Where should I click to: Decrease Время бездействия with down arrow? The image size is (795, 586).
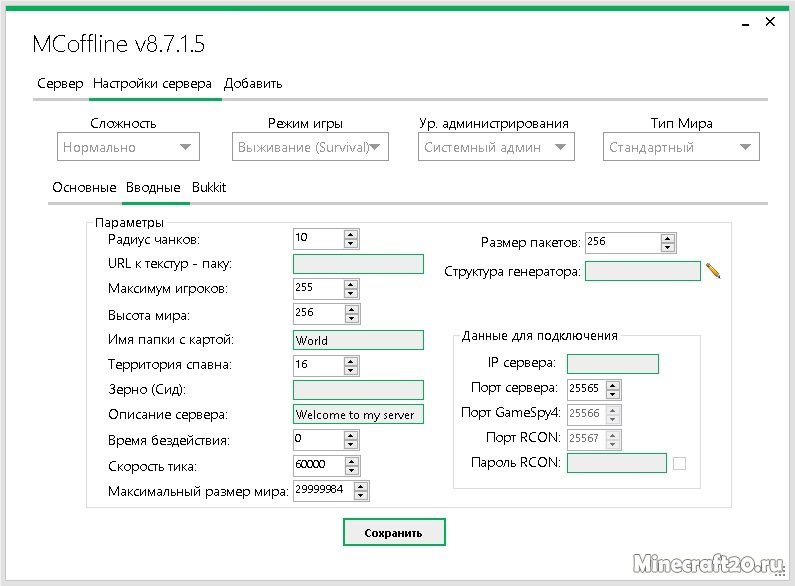pos(351,445)
